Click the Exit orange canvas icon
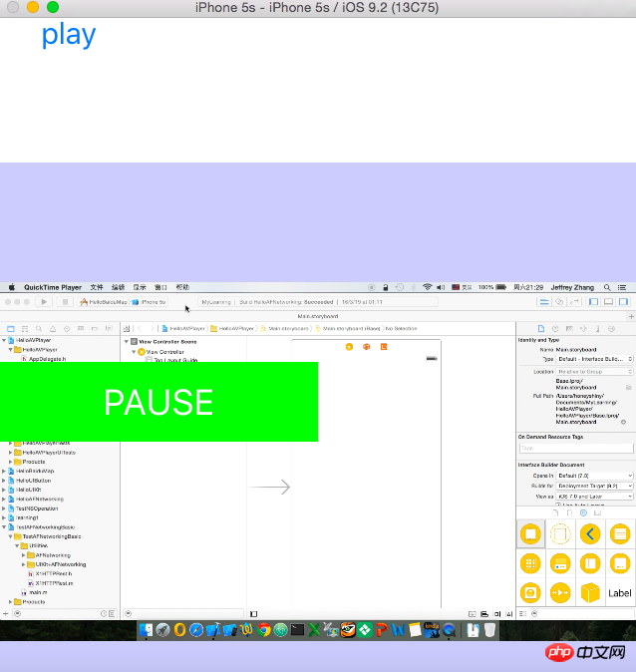Viewport: 636px width, 672px height. (384, 347)
